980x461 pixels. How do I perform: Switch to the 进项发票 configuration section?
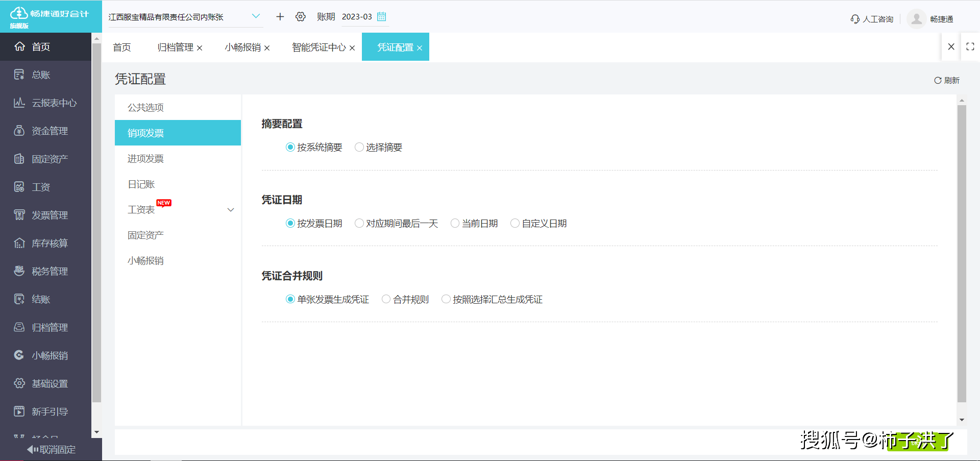pos(145,158)
